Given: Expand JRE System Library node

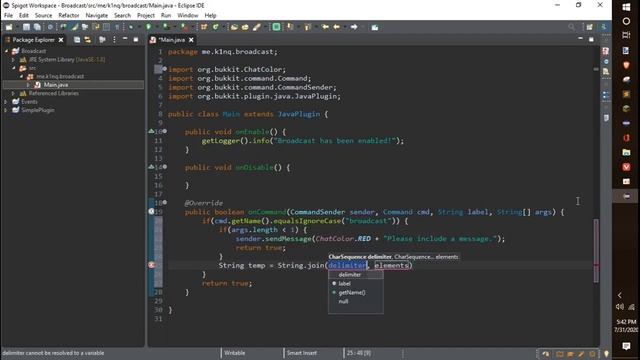Looking at the screenshot, I should [13, 60].
